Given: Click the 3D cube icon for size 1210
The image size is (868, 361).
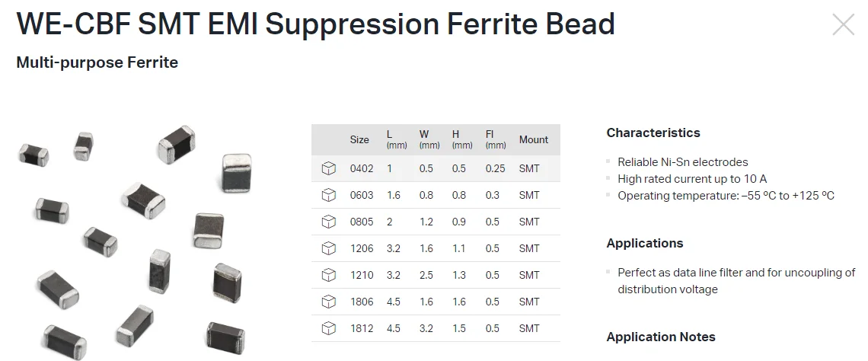Looking at the screenshot, I should pos(328,275).
